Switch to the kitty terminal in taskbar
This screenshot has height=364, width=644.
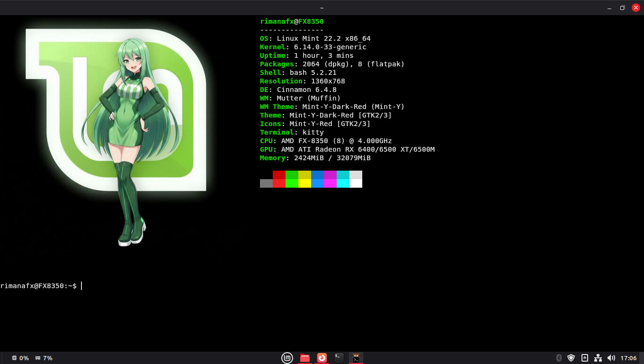coord(356,358)
